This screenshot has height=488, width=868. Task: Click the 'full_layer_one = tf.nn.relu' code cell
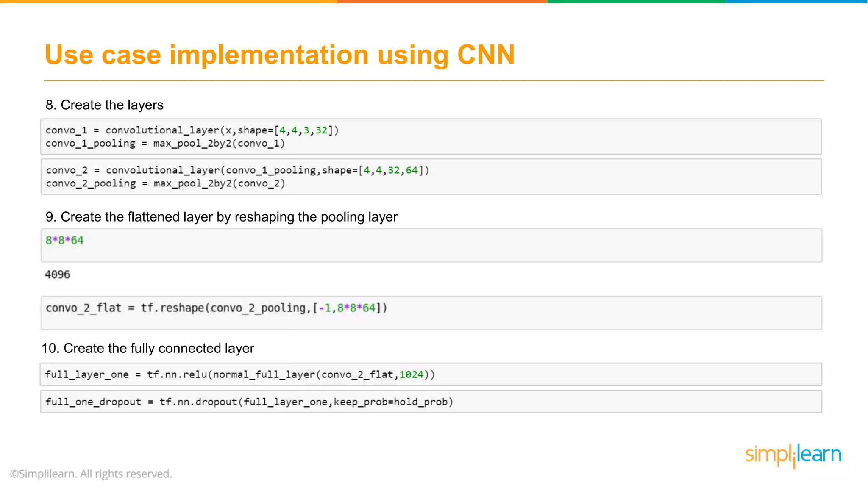(x=431, y=374)
